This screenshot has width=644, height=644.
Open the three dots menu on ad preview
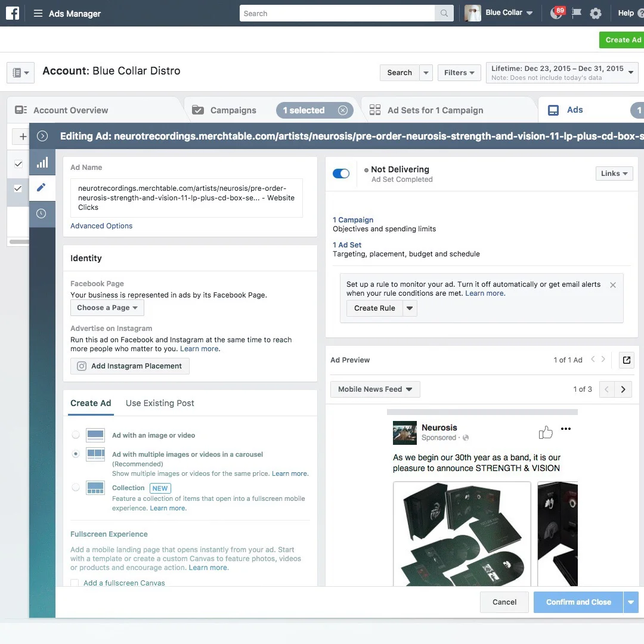[566, 429]
